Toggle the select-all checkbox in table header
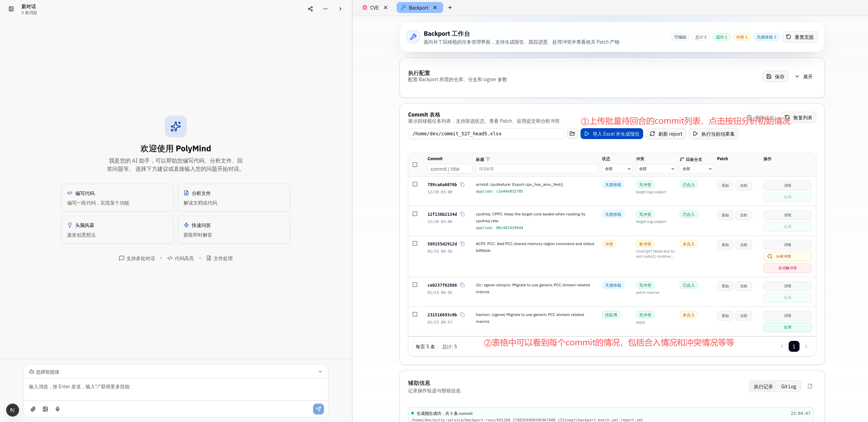This screenshot has height=422, width=868. point(415,165)
